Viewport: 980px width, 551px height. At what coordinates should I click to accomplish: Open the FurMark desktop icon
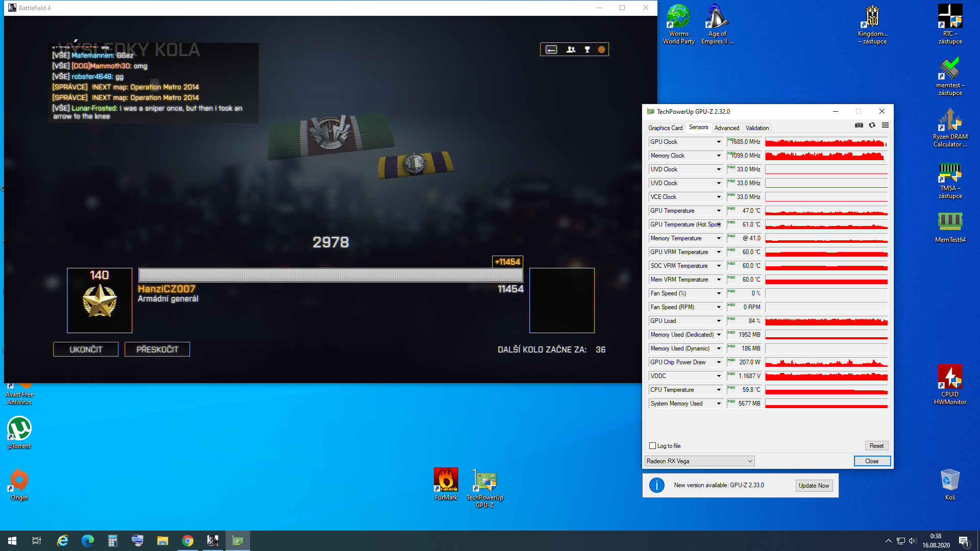point(446,484)
